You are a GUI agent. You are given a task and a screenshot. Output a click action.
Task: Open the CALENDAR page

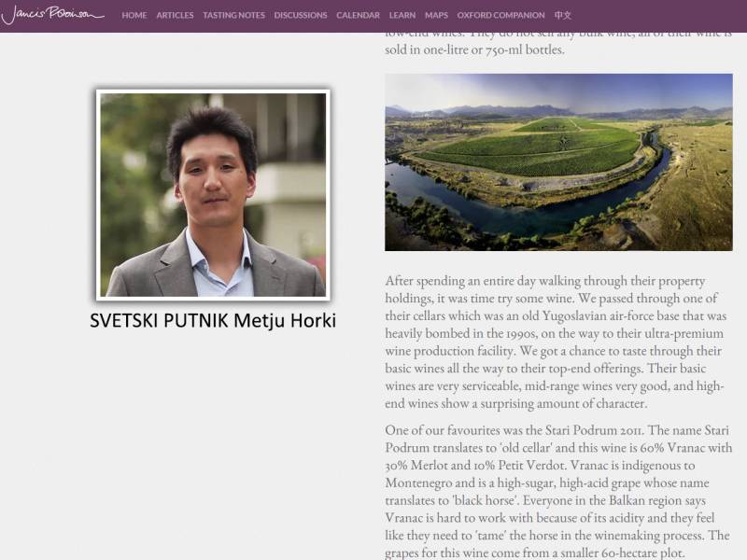358,16
